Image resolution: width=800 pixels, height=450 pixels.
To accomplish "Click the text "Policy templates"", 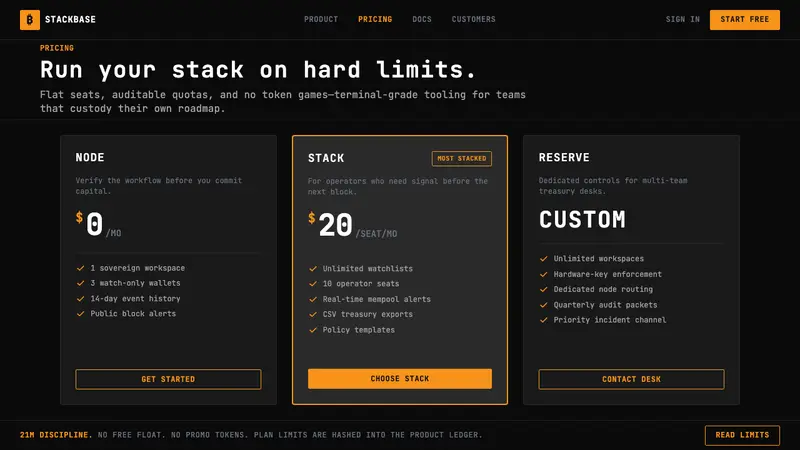I will (x=359, y=330).
